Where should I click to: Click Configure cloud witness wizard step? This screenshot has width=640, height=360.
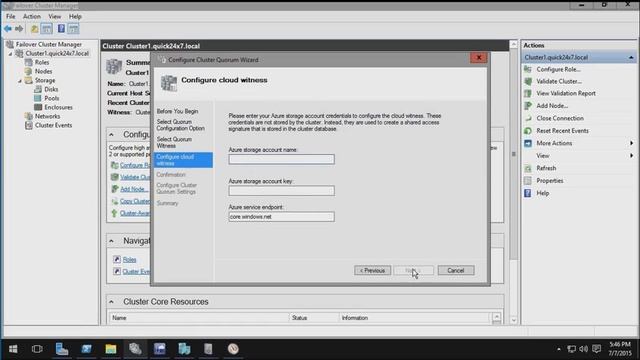(x=183, y=160)
